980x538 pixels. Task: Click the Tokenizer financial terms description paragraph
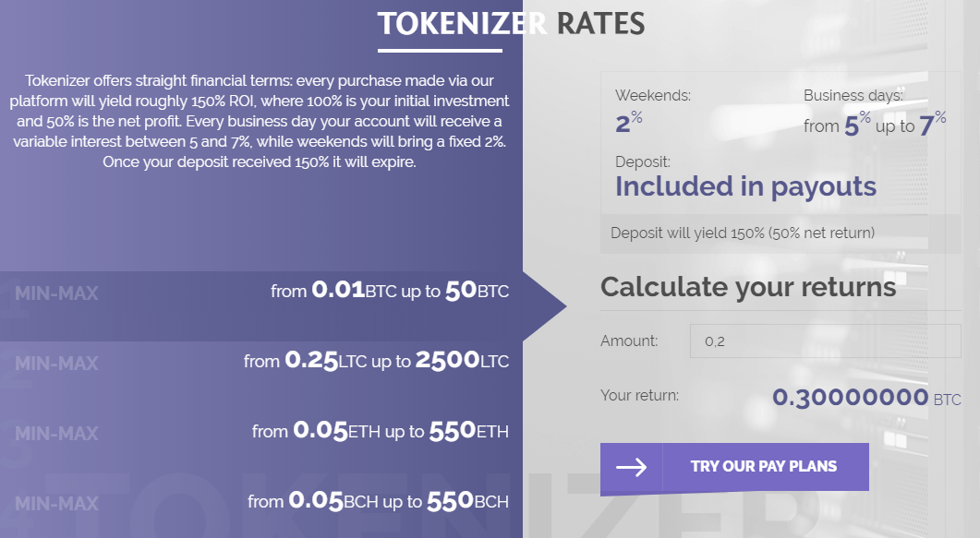click(261, 120)
